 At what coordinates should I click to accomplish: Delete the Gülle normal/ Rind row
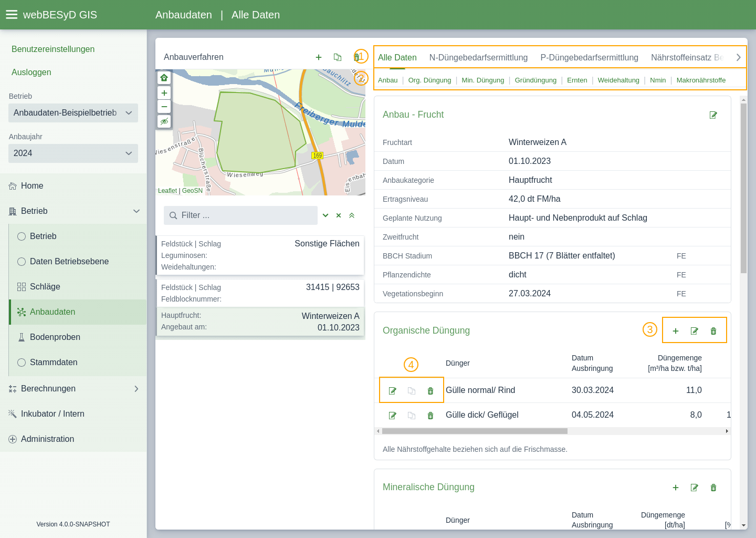click(430, 391)
